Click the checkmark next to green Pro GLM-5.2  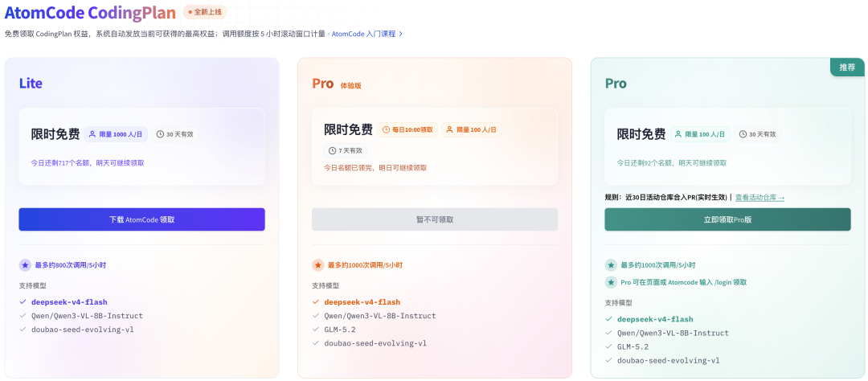608,346
